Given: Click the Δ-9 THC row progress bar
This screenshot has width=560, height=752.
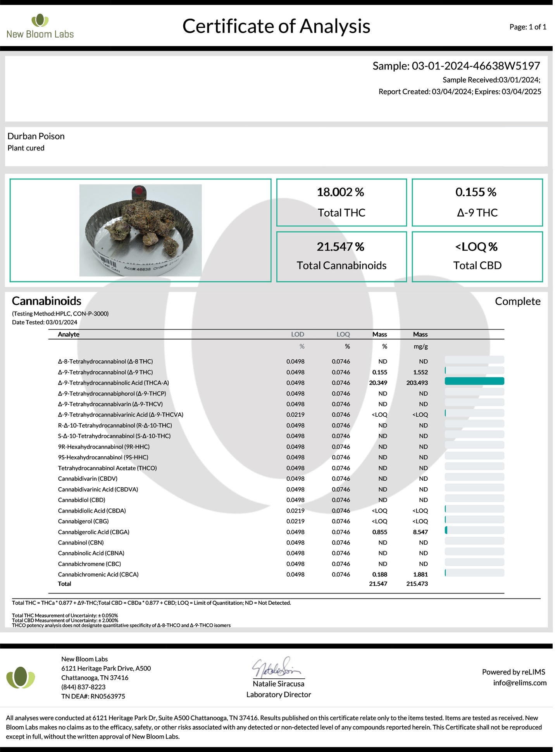Looking at the screenshot, I should [474, 371].
